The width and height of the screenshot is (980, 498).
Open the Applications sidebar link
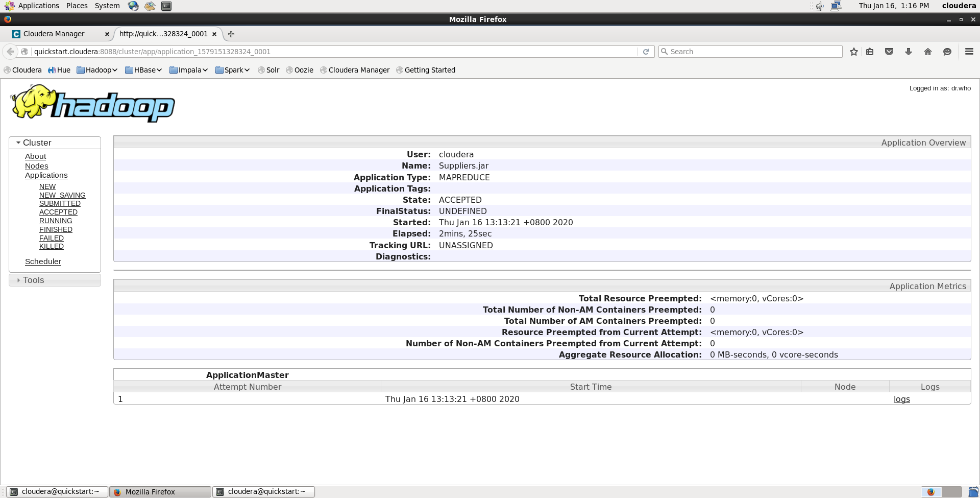(x=46, y=175)
